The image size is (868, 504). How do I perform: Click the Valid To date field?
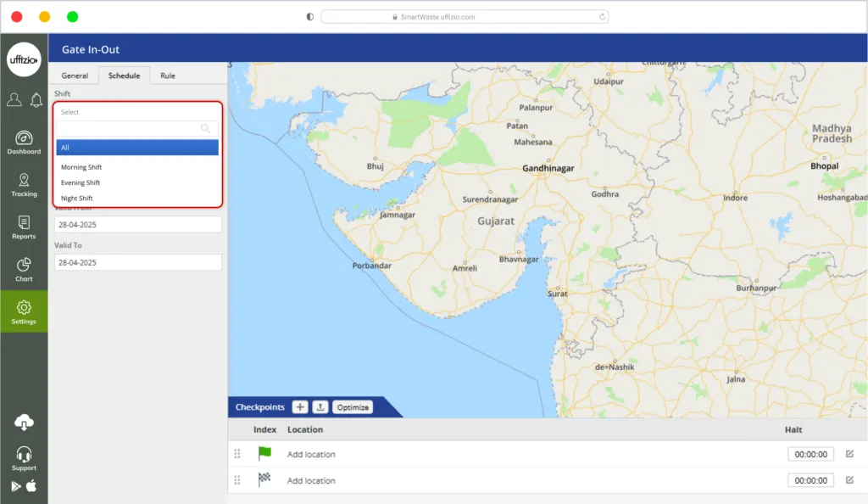pyautogui.click(x=137, y=263)
